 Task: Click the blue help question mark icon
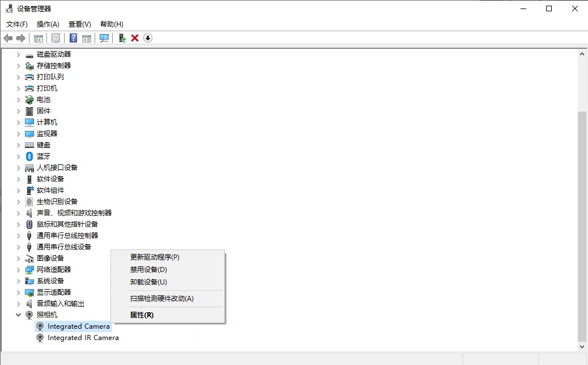[x=73, y=38]
